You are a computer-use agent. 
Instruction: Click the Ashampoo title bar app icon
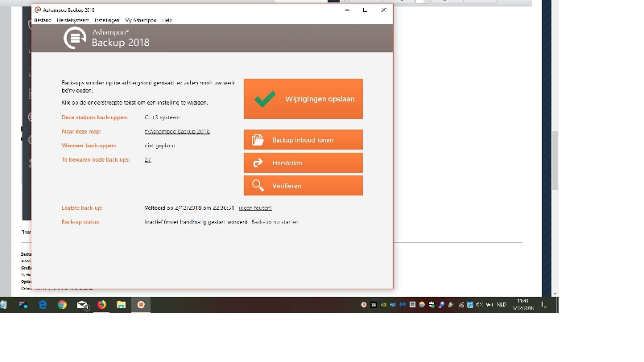click(x=38, y=10)
